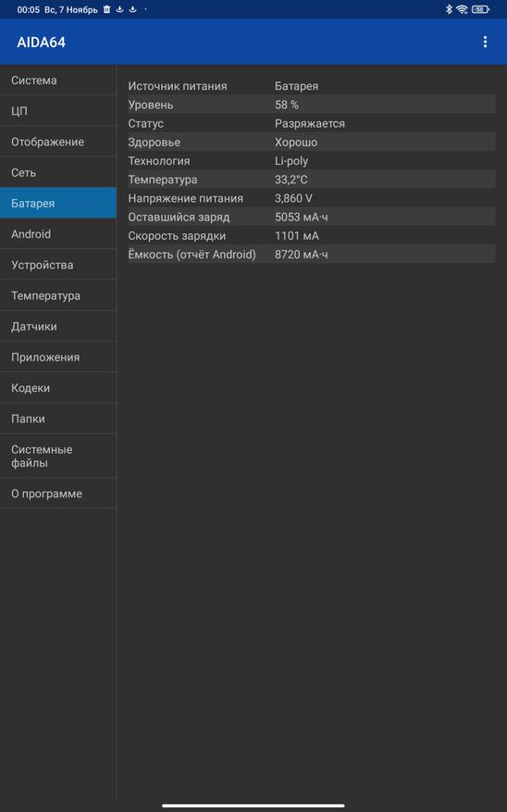Open the Отображение section
Image resolution: width=507 pixels, height=812 pixels.
[58, 142]
